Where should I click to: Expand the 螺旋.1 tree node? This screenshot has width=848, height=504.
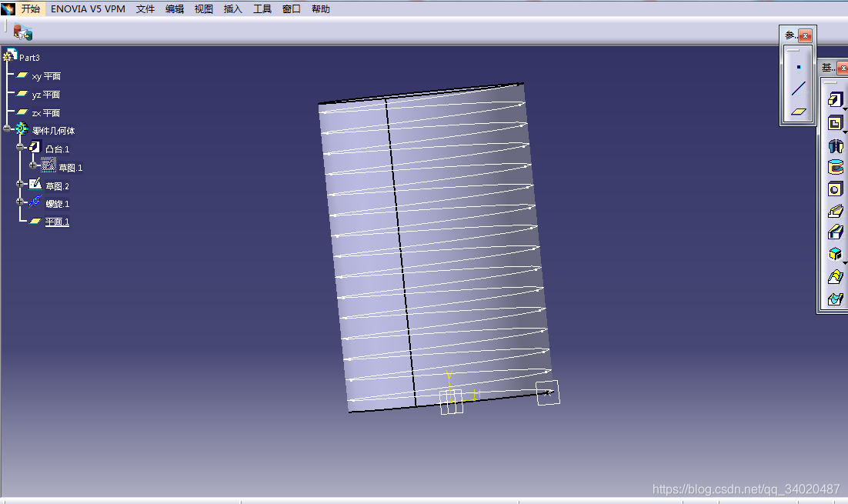[21, 202]
